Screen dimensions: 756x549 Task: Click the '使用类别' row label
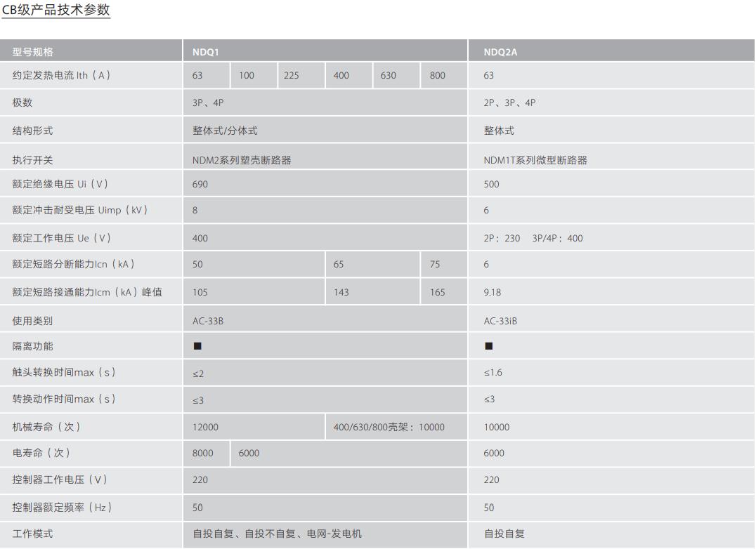pyautogui.click(x=33, y=321)
